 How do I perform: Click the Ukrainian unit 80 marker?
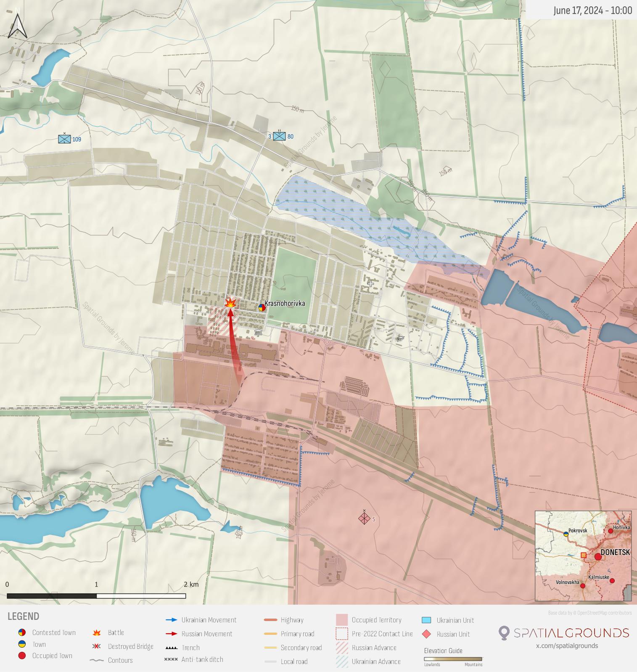[279, 136]
